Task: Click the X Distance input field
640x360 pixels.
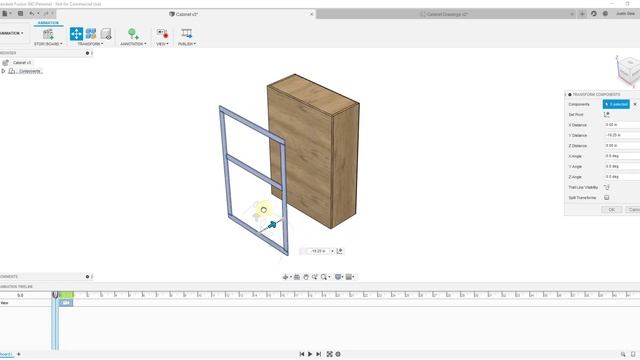Action: [622, 125]
